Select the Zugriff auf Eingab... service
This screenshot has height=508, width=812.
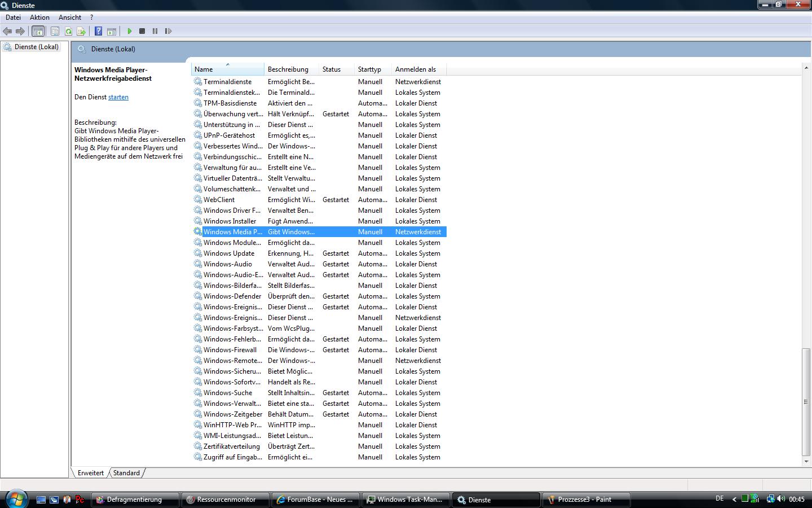pos(319,457)
